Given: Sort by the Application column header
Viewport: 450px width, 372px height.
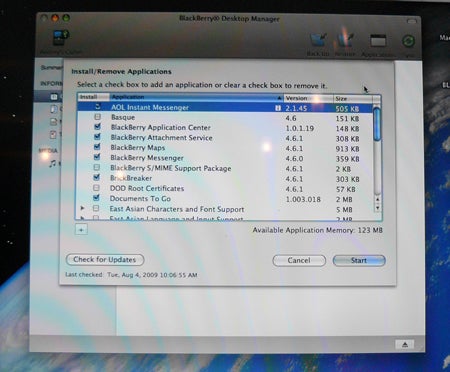Looking at the screenshot, I should (196, 97).
